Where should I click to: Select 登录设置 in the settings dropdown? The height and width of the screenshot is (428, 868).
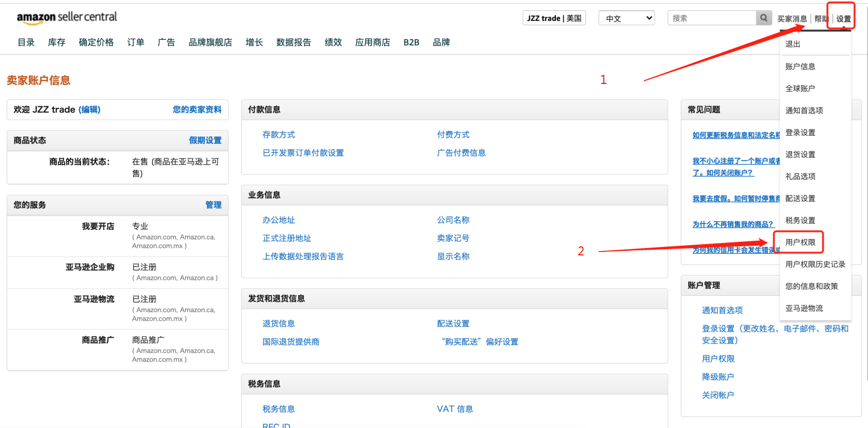click(x=800, y=133)
